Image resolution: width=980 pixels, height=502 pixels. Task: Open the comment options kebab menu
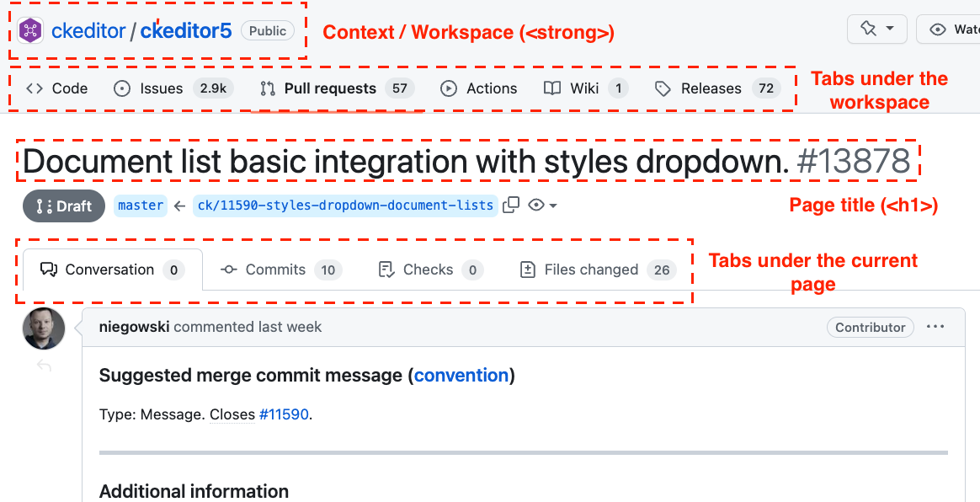[x=935, y=326]
